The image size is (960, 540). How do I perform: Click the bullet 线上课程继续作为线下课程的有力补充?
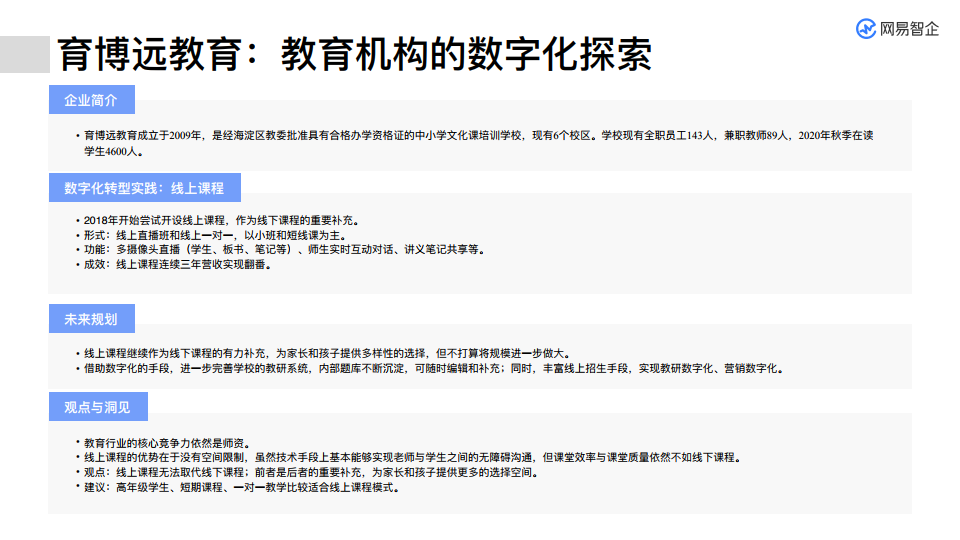pyautogui.click(x=326, y=353)
